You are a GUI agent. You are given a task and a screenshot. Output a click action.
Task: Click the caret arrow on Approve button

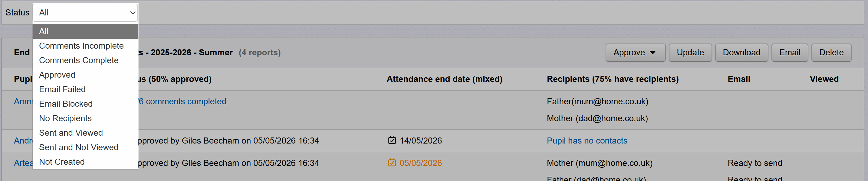coord(652,53)
